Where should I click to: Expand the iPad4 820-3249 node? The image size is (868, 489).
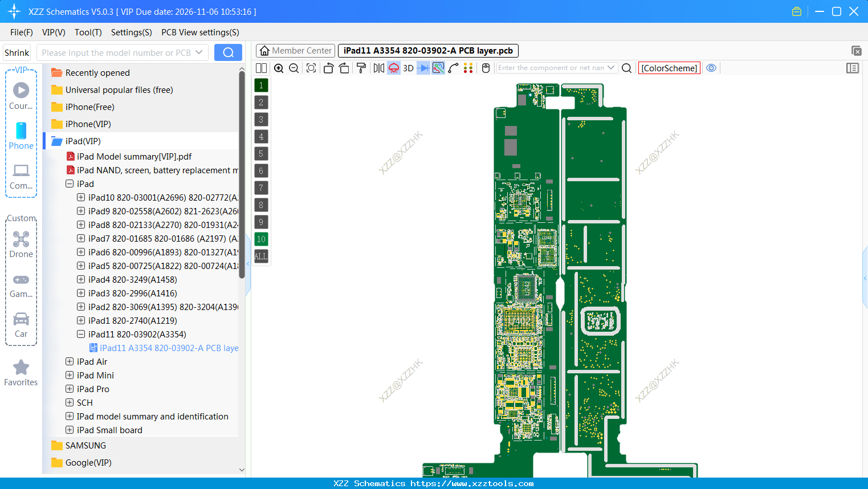pyautogui.click(x=81, y=280)
